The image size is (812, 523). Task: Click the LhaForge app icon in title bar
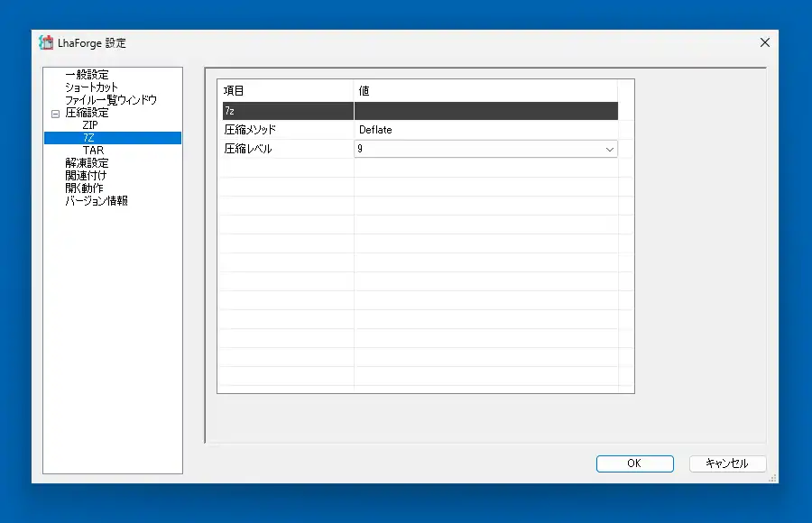(46, 42)
